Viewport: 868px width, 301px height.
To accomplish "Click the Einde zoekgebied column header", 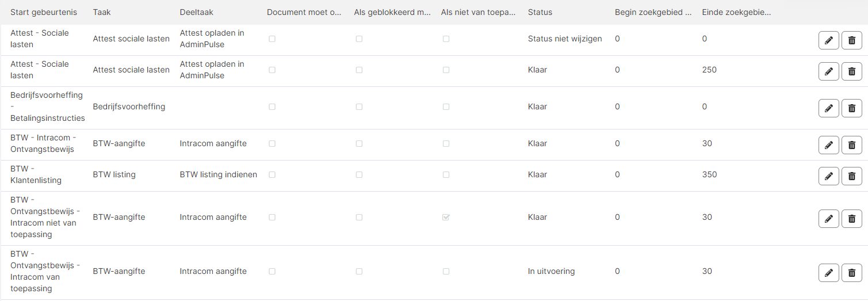I will pos(737,12).
